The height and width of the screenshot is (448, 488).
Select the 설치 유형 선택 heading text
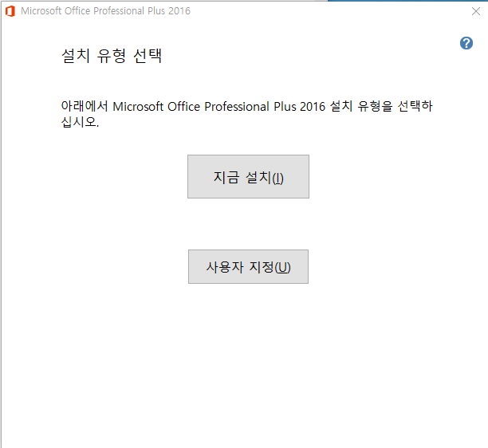112,56
